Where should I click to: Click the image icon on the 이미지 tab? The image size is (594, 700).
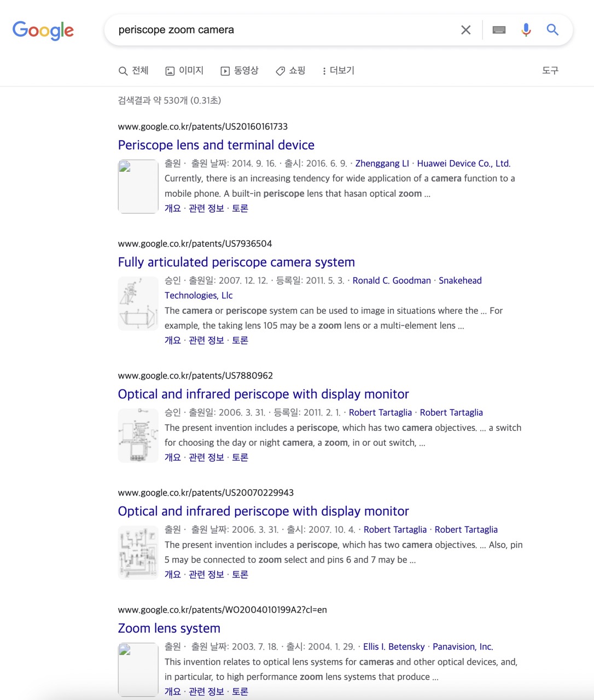(170, 71)
